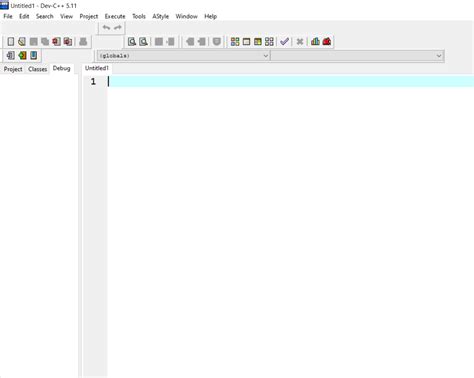Open the Project menu
The width and height of the screenshot is (474, 378).
pos(89,16)
